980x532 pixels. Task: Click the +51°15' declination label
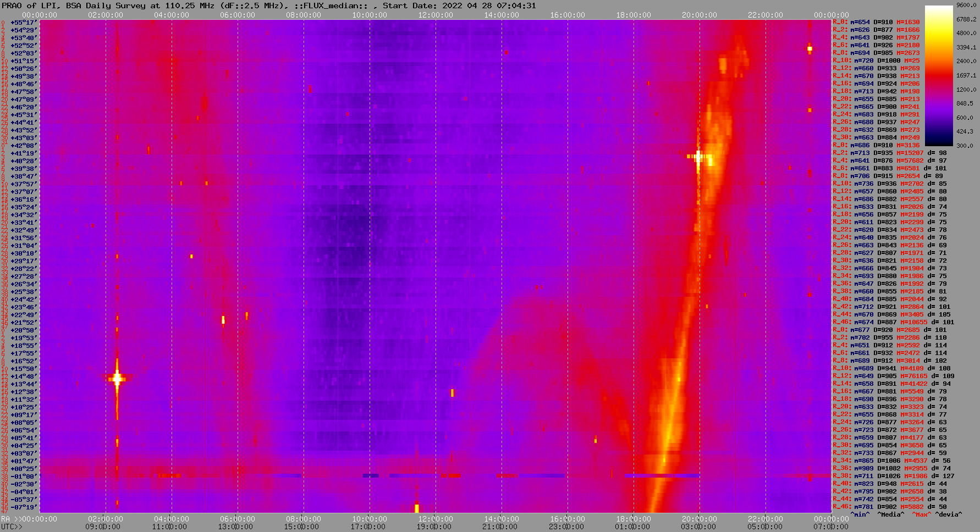24,61
